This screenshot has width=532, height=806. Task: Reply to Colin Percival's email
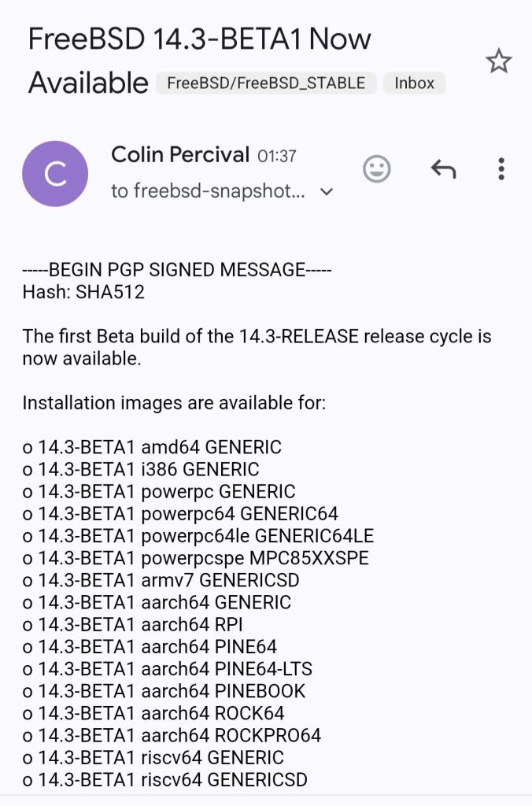(x=444, y=168)
